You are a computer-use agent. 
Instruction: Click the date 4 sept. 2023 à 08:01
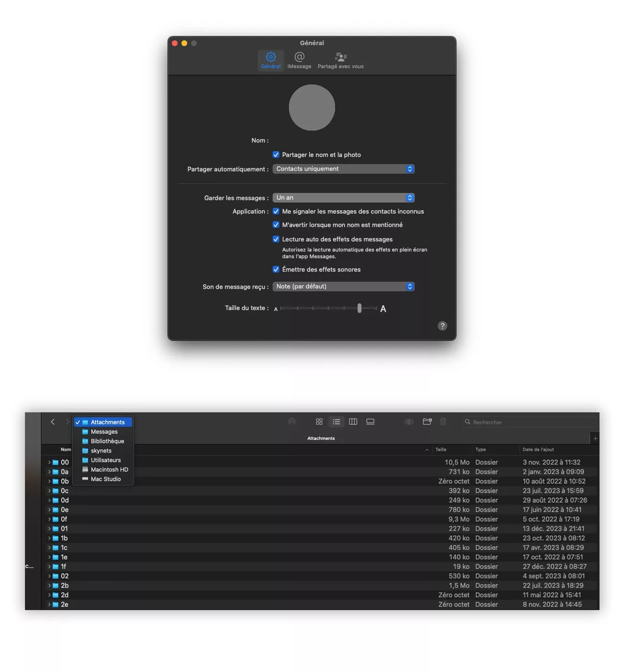554,576
